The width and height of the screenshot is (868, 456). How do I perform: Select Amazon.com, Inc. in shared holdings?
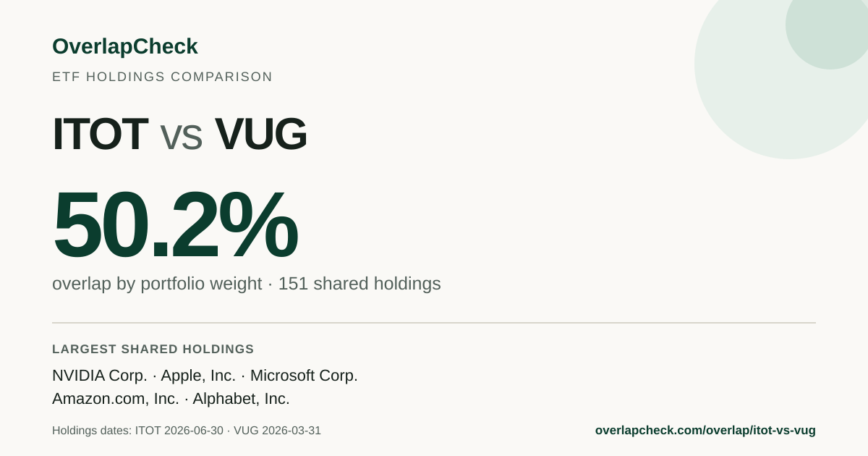click(116, 399)
